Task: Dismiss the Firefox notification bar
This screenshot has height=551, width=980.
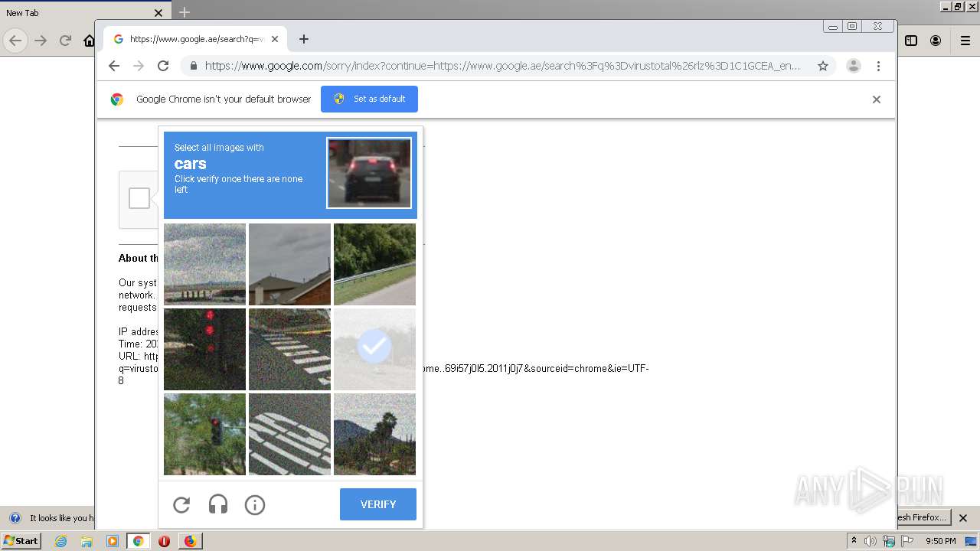Action: [963, 518]
